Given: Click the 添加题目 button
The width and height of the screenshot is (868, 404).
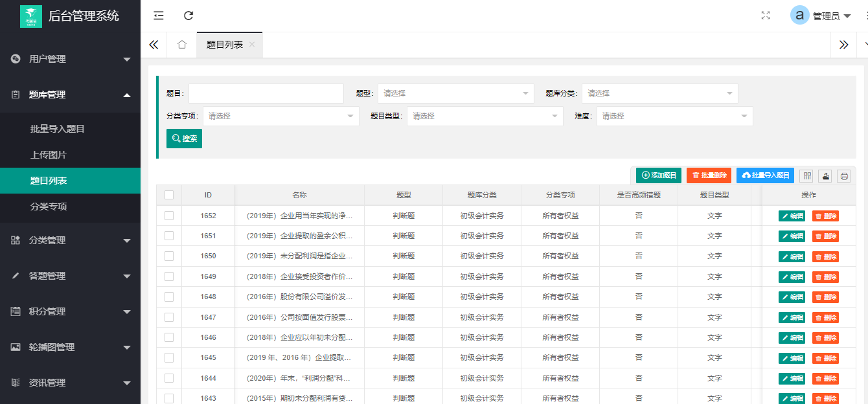Looking at the screenshot, I should (658, 175).
